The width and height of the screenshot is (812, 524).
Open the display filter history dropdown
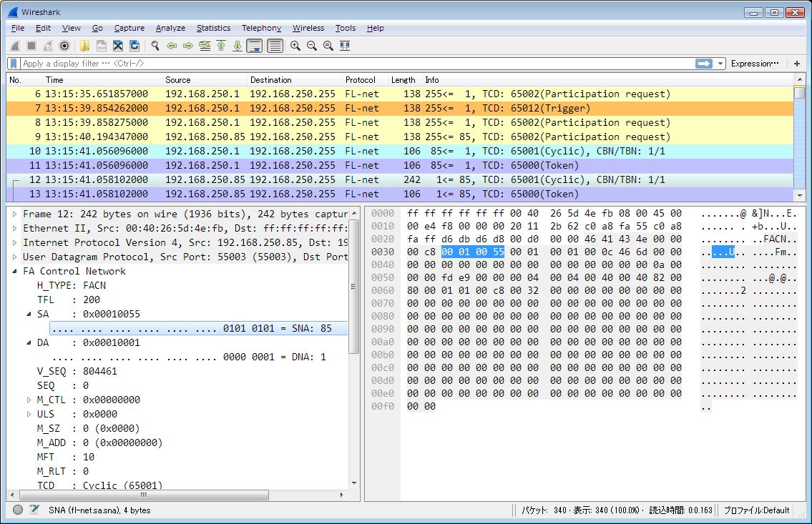tap(720, 64)
